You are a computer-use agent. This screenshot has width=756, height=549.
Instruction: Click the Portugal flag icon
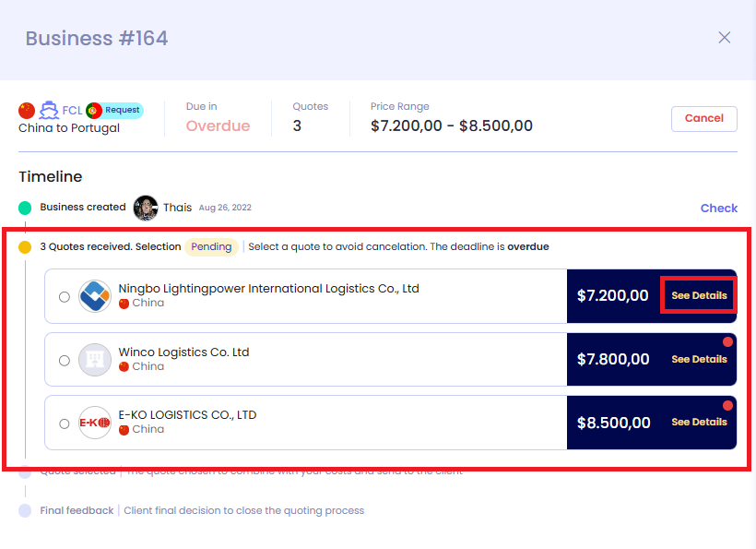click(93, 111)
